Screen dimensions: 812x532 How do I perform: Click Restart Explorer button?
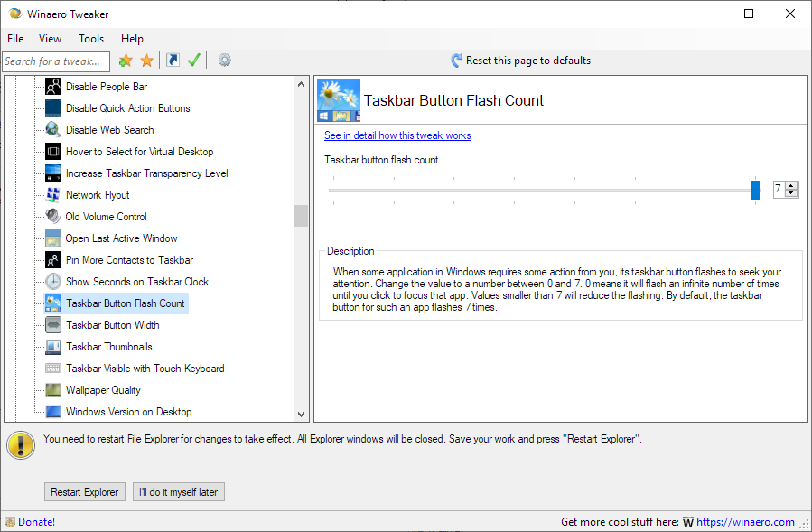point(85,492)
